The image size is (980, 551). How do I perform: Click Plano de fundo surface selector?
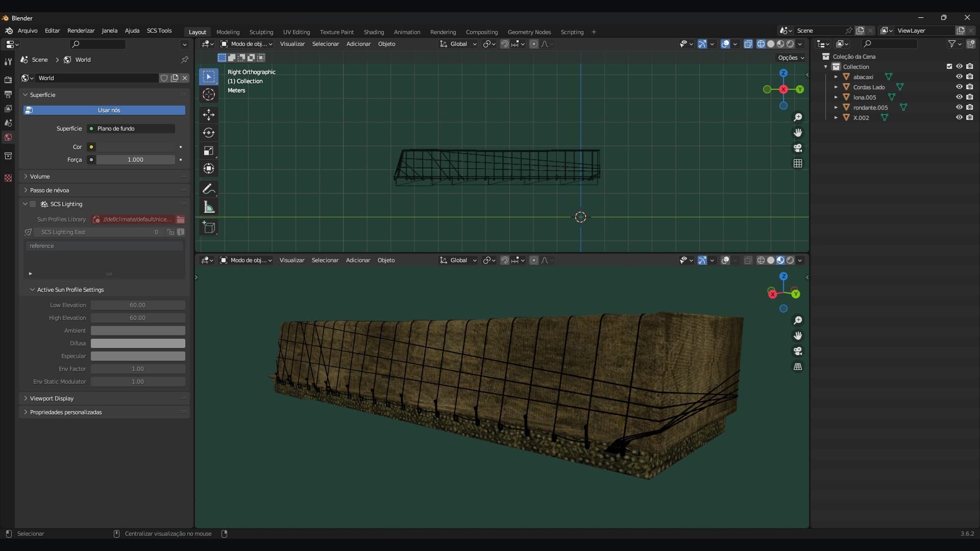131,129
